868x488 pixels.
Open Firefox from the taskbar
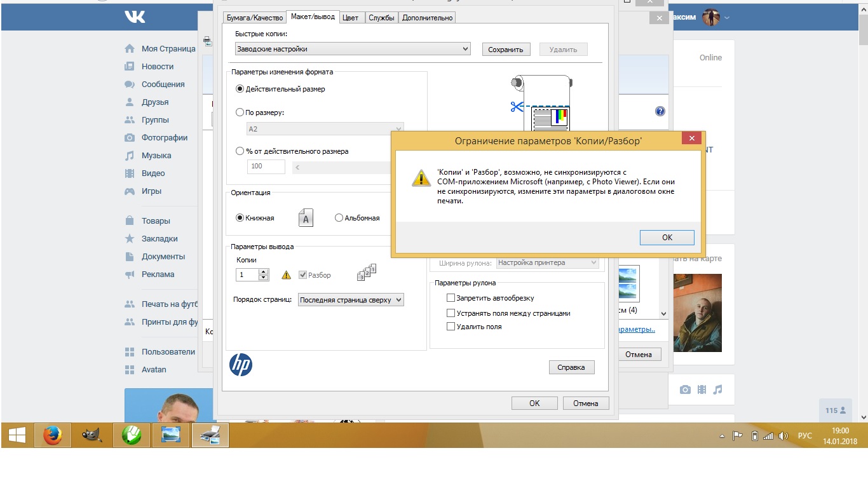click(53, 435)
